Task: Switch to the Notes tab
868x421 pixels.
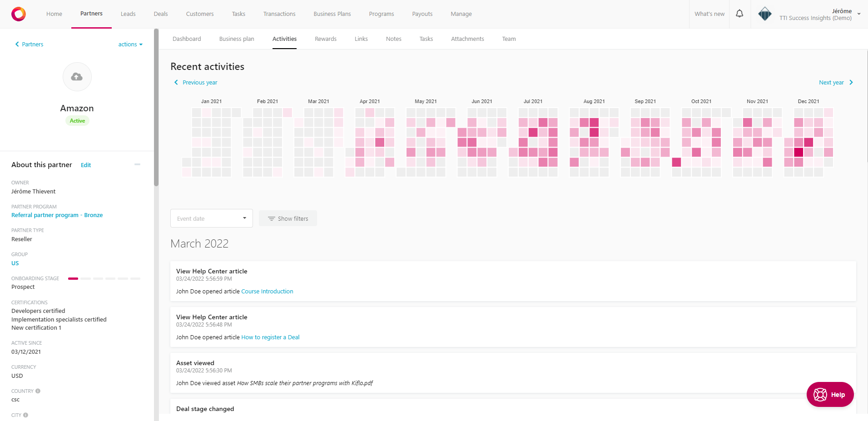Action: (394, 39)
